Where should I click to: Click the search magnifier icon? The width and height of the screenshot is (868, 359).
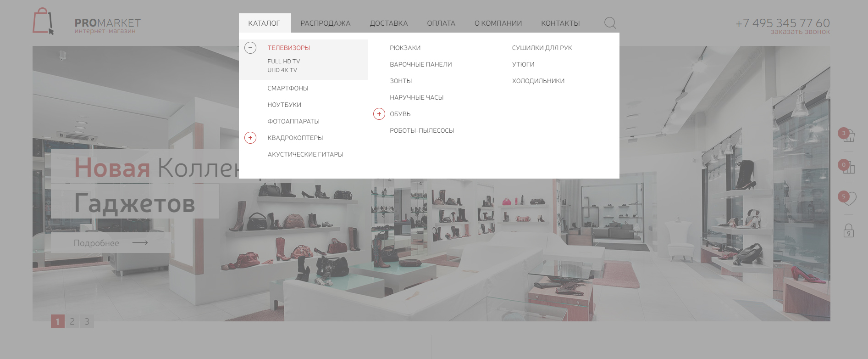click(610, 23)
